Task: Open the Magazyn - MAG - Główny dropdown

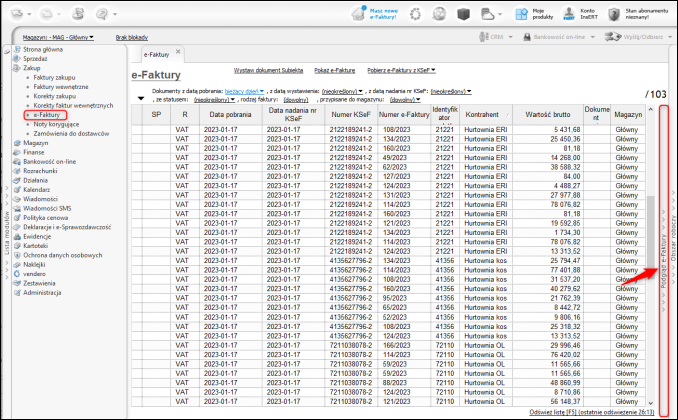Action: pyautogui.click(x=58, y=37)
